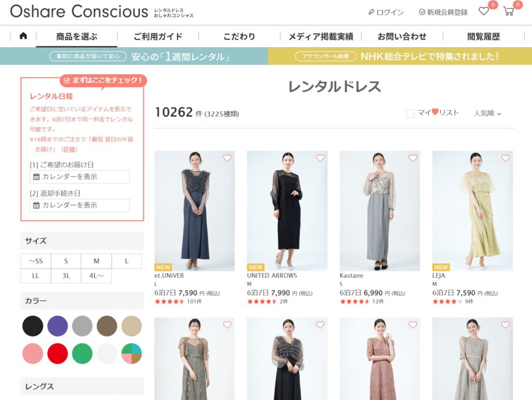Open the ご利用ガイド menu
The image size is (532, 400).
158,36
